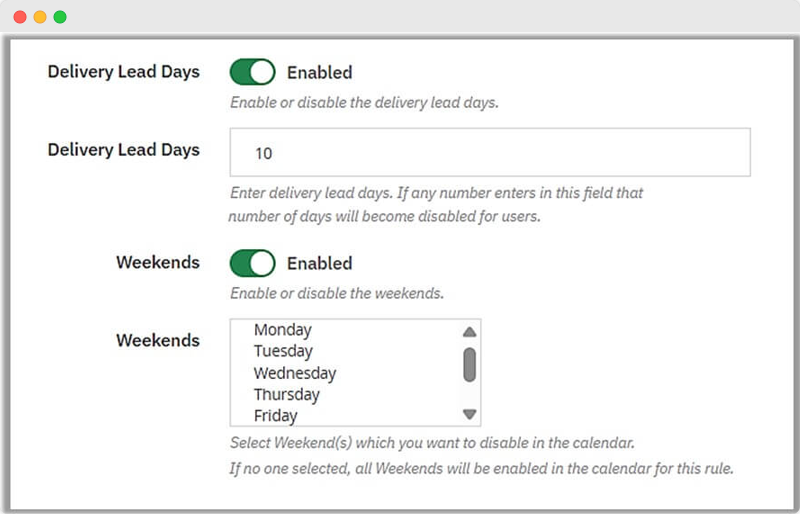Minimize the window using the yellow button
800x514 pixels.
point(40,17)
